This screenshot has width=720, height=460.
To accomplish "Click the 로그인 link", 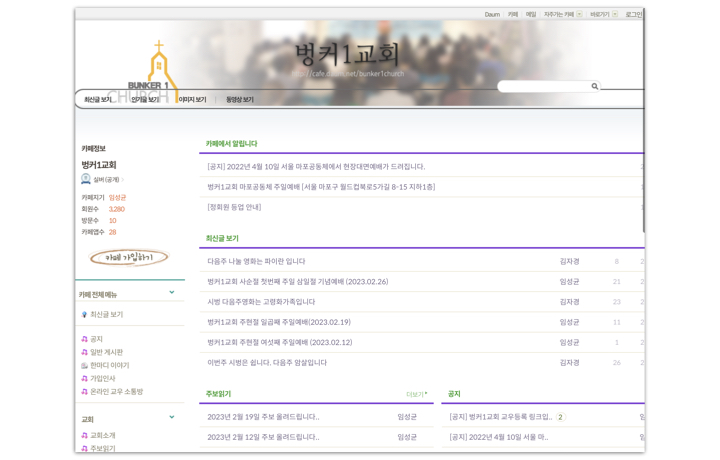I will pos(634,14).
